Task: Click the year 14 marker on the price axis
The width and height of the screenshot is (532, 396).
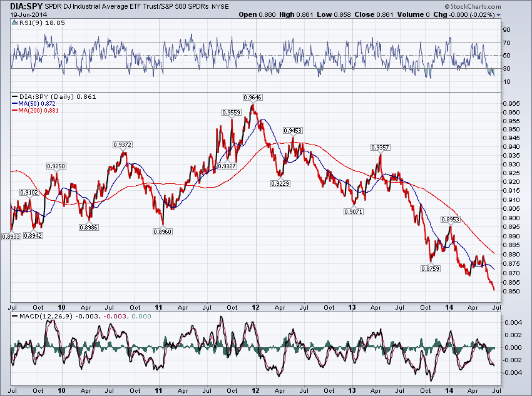Action: (449, 308)
